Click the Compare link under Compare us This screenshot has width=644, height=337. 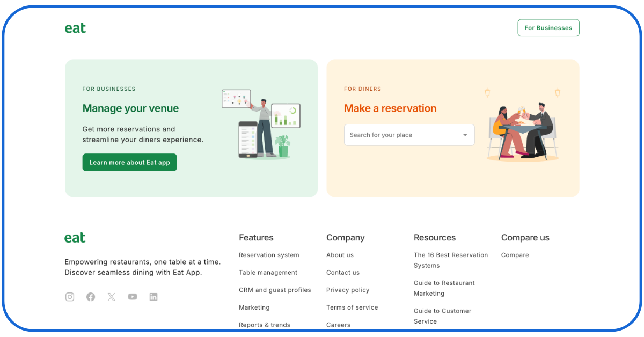pos(515,255)
